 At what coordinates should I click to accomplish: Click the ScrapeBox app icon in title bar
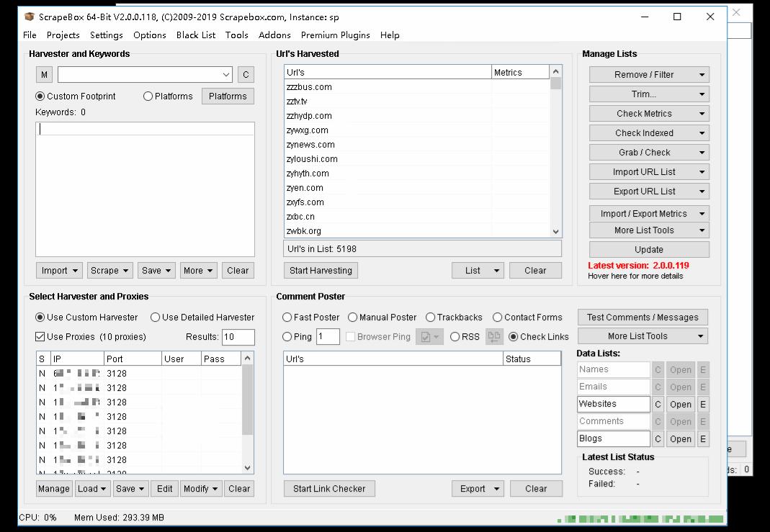coord(30,17)
